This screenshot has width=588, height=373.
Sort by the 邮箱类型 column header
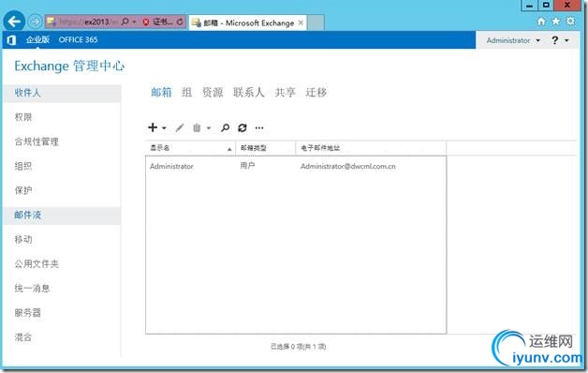tap(266, 148)
